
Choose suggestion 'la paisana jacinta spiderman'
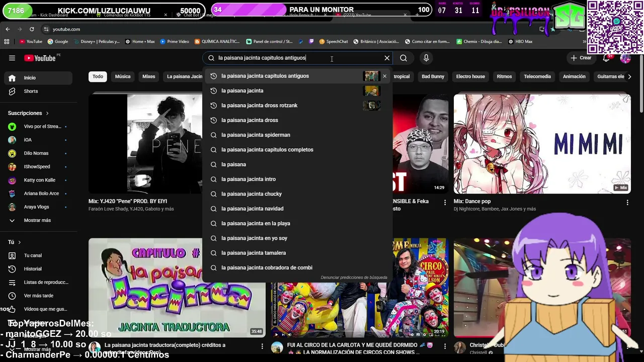coord(297,135)
